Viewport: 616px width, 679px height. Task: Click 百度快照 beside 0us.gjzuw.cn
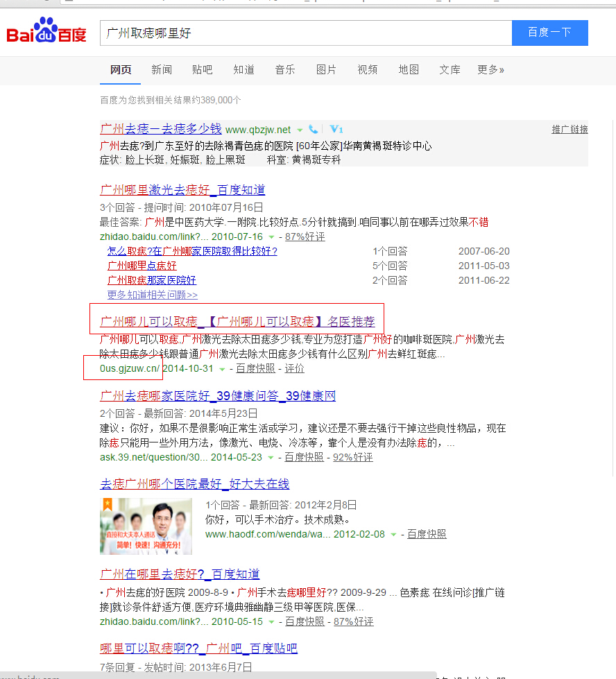coord(255,368)
